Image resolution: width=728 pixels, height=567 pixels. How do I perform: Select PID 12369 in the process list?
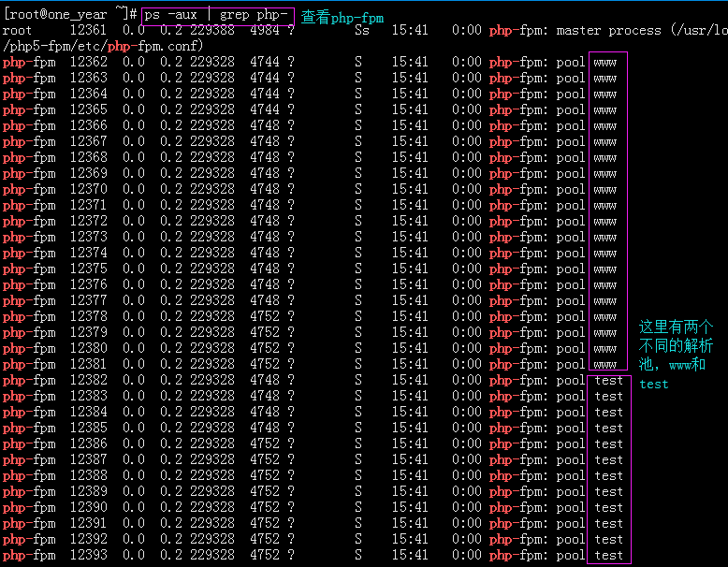(88, 173)
